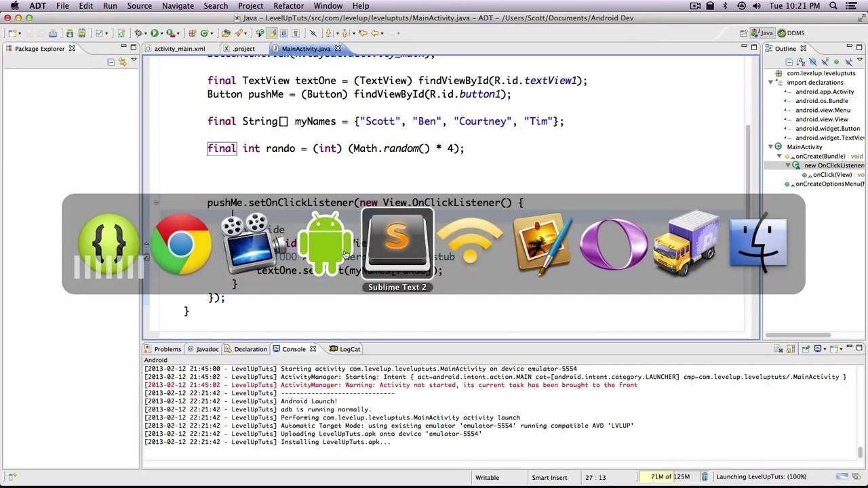868x488 pixels.
Task: Open Spotlight search in menu bar
Action: click(x=833, y=6)
